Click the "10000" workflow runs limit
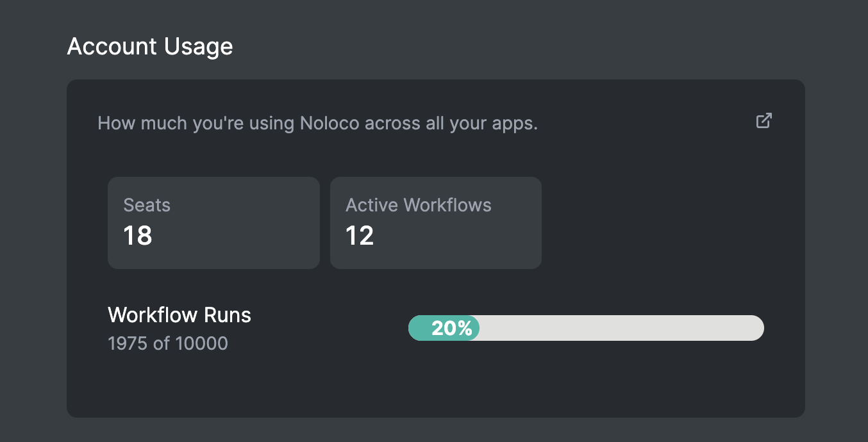 (x=201, y=343)
